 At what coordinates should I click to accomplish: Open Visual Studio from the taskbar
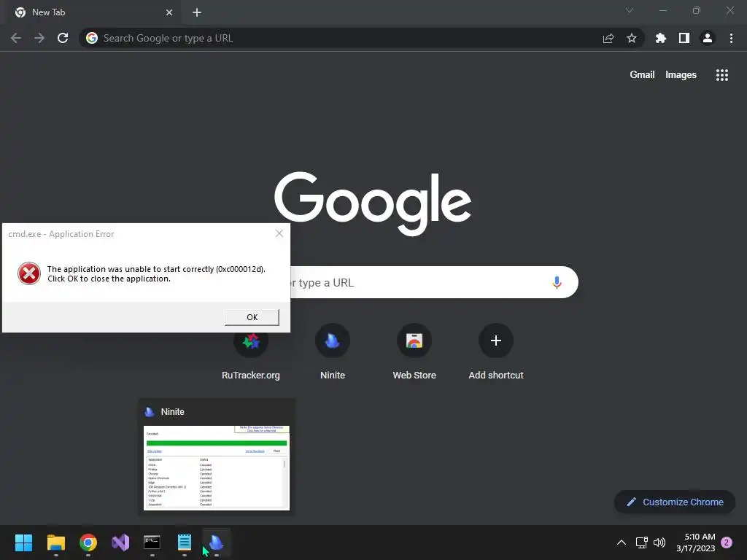(120, 542)
